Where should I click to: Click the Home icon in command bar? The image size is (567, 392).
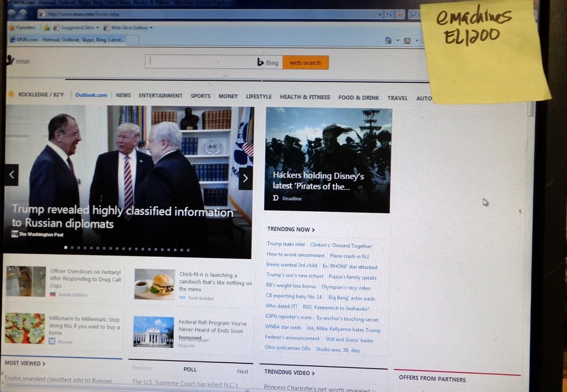[389, 40]
